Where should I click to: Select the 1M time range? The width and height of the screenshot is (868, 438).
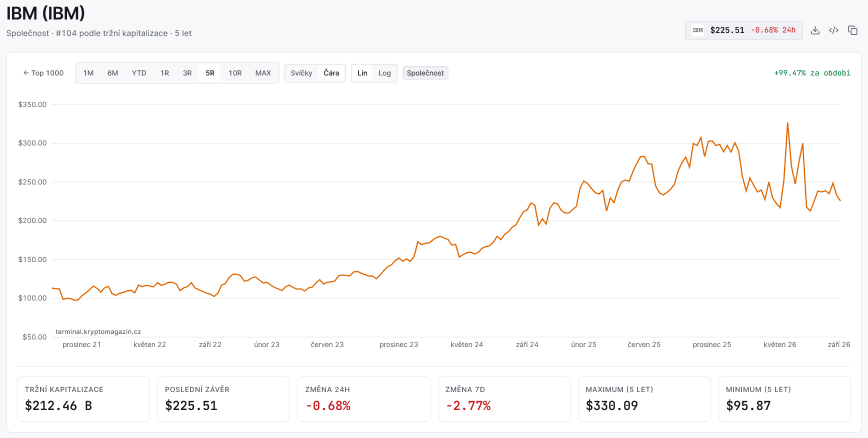tap(88, 73)
